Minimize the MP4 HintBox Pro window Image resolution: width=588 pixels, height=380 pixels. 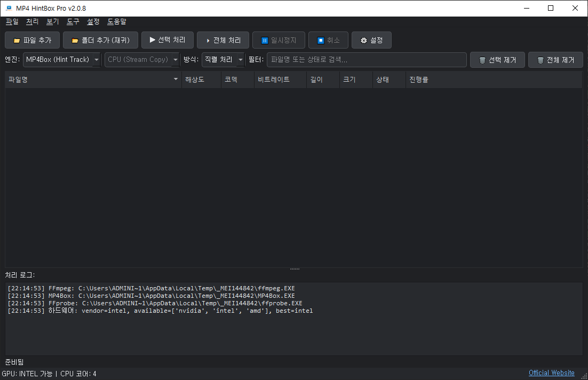click(527, 8)
